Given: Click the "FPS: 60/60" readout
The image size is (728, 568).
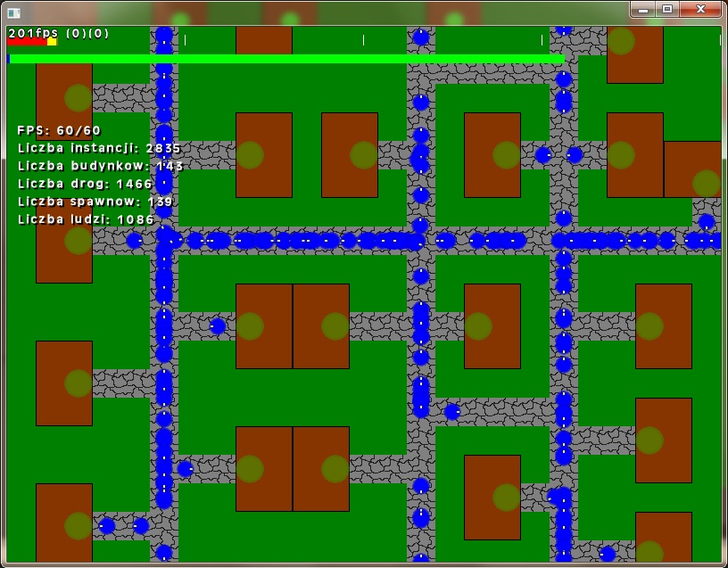Looking at the screenshot, I should point(59,130).
